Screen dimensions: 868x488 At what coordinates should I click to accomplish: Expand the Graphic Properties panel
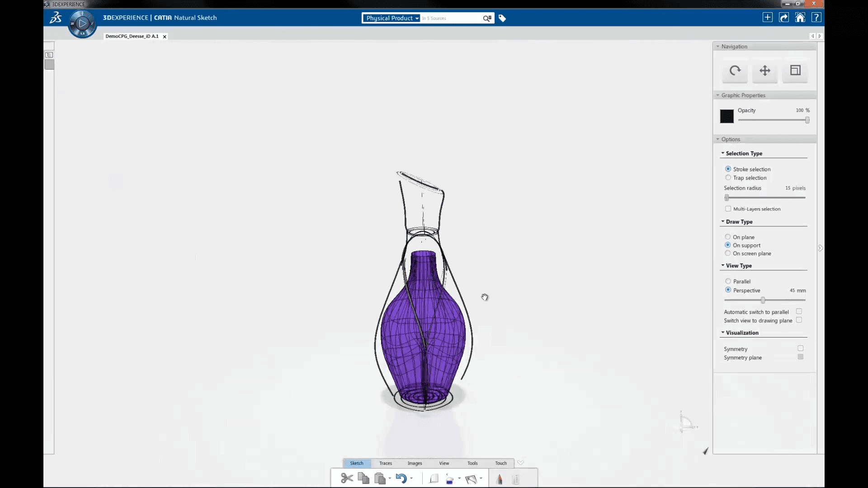[x=743, y=95]
